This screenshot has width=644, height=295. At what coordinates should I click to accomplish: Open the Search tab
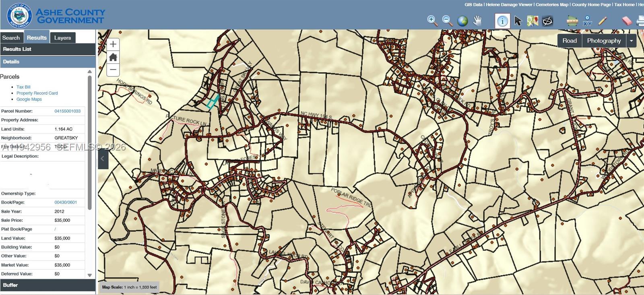11,38
